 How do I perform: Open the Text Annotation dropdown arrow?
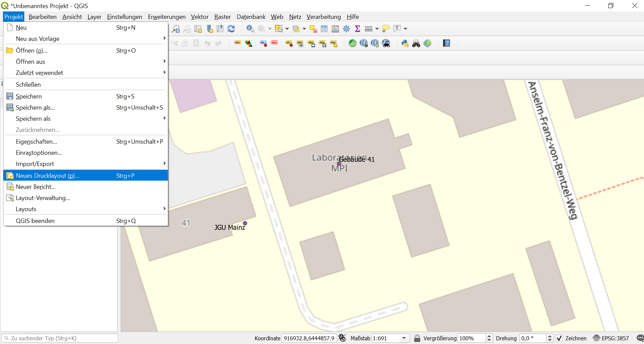tap(405, 29)
